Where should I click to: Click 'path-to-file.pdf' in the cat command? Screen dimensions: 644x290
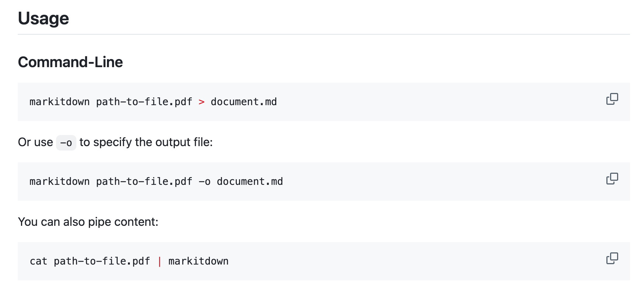[x=102, y=261]
